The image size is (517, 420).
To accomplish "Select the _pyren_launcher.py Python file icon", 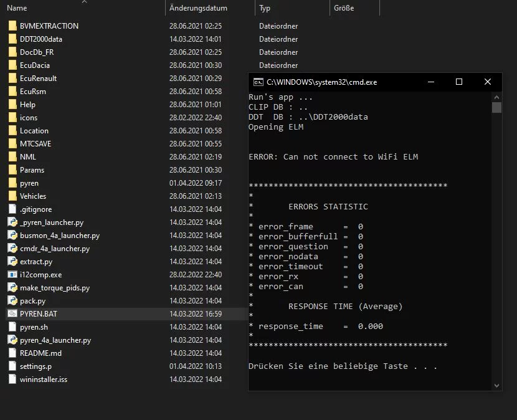I will (x=12, y=222).
